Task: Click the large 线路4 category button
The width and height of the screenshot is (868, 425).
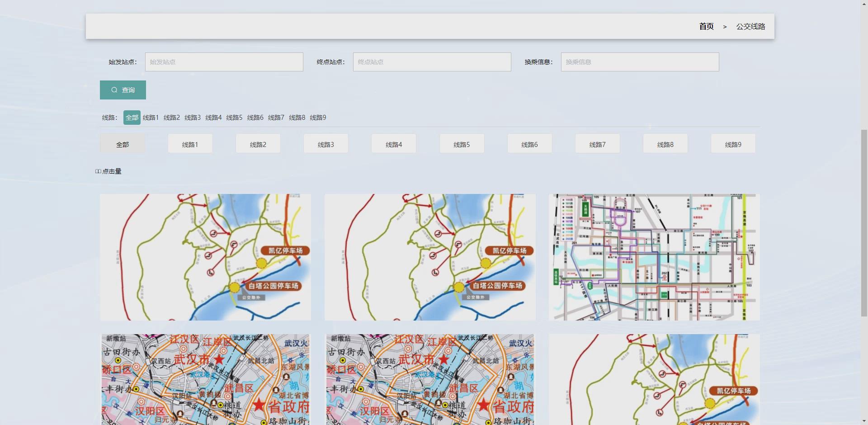Action: pyautogui.click(x=394, y=143)
